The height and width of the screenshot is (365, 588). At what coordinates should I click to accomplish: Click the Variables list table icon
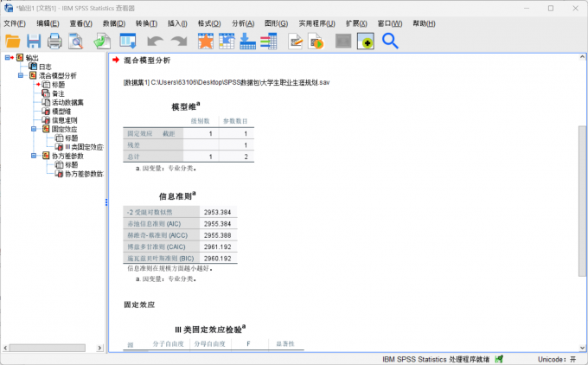click(x=269, y=41)
